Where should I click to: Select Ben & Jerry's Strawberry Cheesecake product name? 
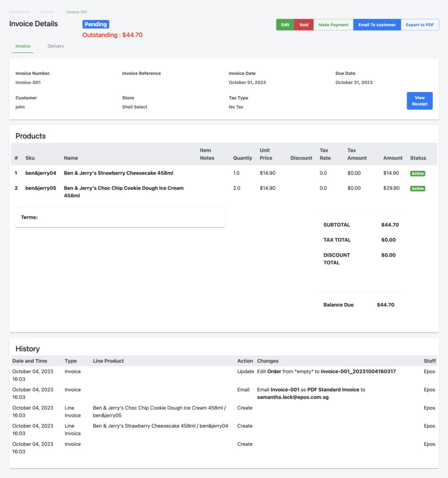coord(118,173)
